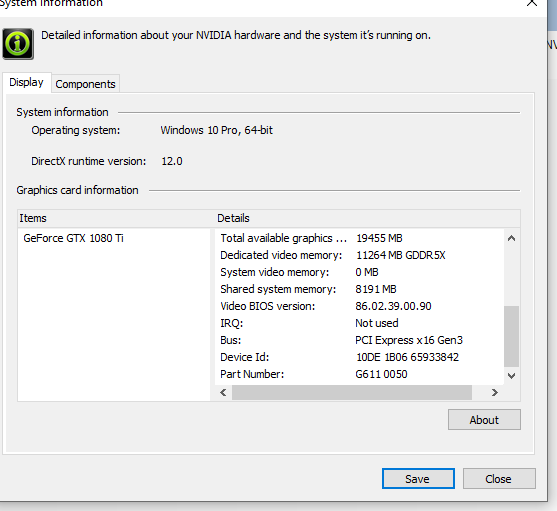The height and width of the screenshot is (511, 557).
Task: Click the DirectX version value 12.0
Action: point(172,161)
